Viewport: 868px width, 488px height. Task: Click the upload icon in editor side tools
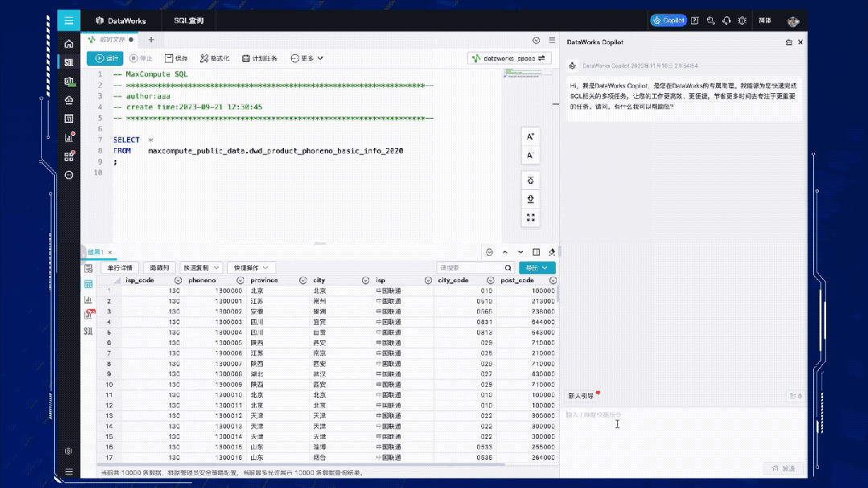tap(530, 181)
